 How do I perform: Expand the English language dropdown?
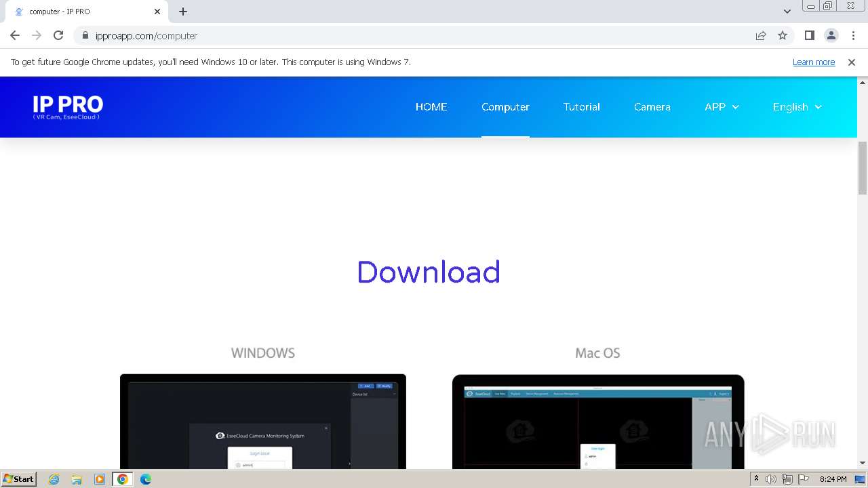click(797, 106)
